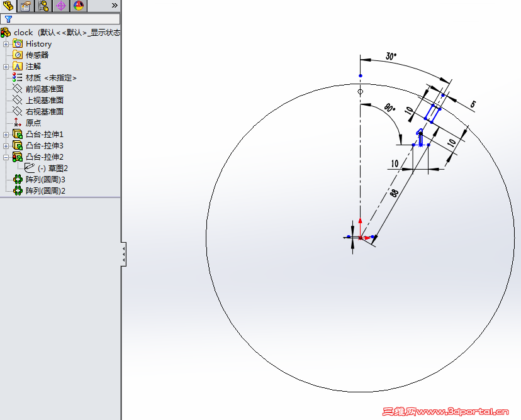The height and width of the screenshot is (420, 521).
Task: Open the DimXpertManager tab
Action: [61, 6]
